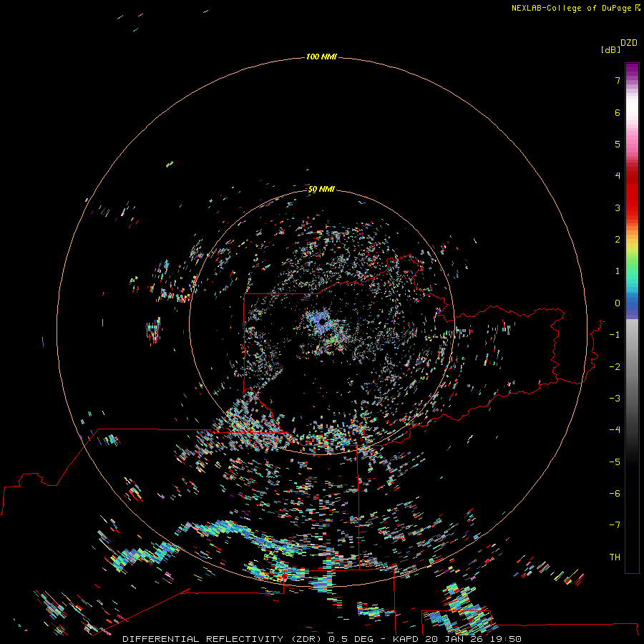Image resolution: width=644 pixels, height=644 pixels.
Task: Click the -7 dB value on the scale
Action: pos(615,525)
